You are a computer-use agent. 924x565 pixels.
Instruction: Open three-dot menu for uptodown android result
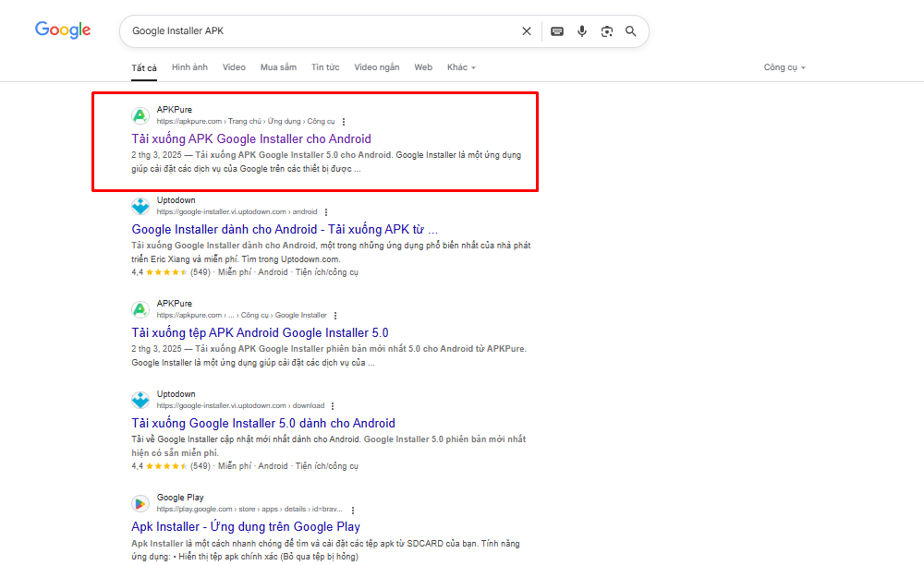click(326, 212)
